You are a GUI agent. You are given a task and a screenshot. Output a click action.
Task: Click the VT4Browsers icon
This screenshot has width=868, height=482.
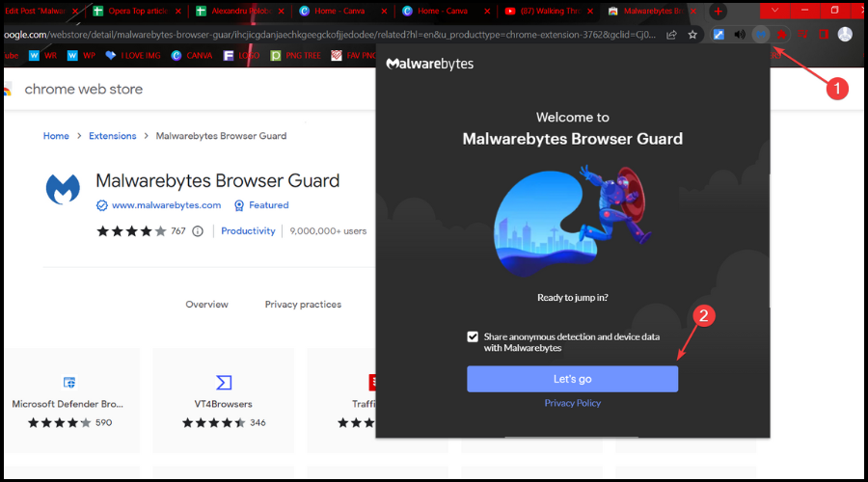point(224,383)
